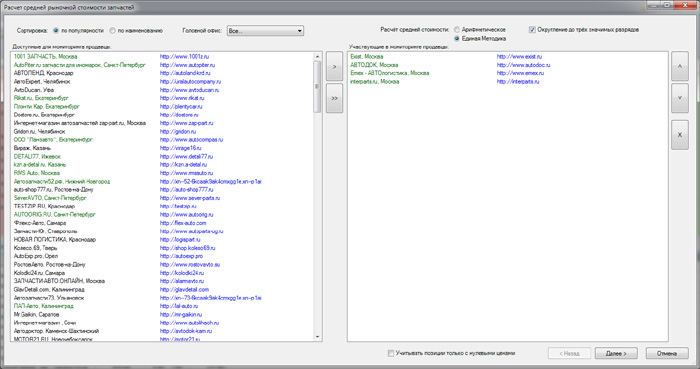Select 'Плэнти Кар, Екатеринбург' seller
Image resolution: width=700 pixels, height=369 pixels.
pos(46,107)
